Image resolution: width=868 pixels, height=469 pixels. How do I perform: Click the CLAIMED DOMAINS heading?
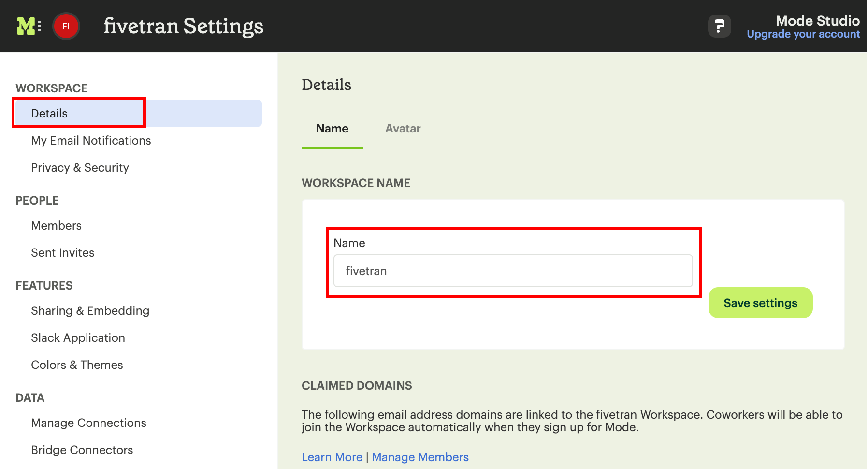357,386
